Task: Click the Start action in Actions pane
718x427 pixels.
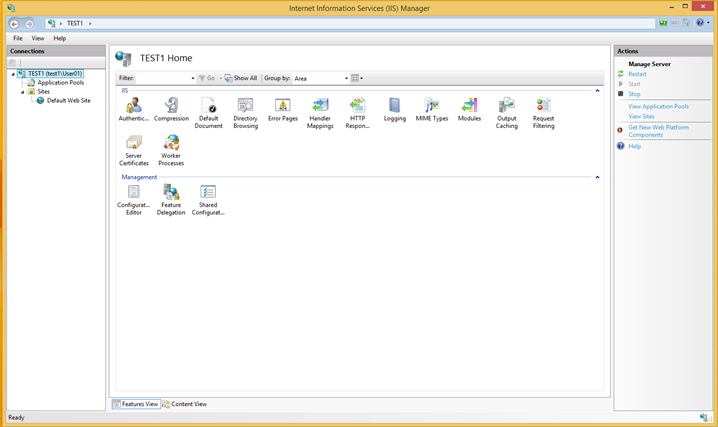Action: coord(634,84)
